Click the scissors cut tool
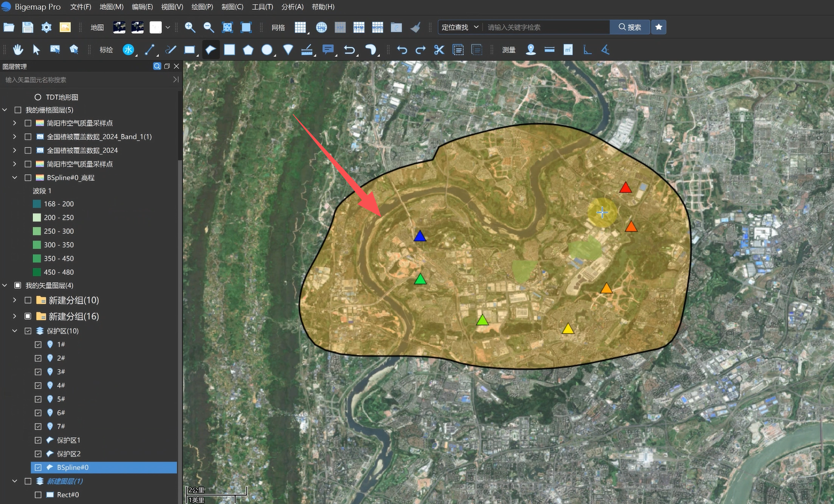Screen dimensions: 834x504 tap(439, 49)
